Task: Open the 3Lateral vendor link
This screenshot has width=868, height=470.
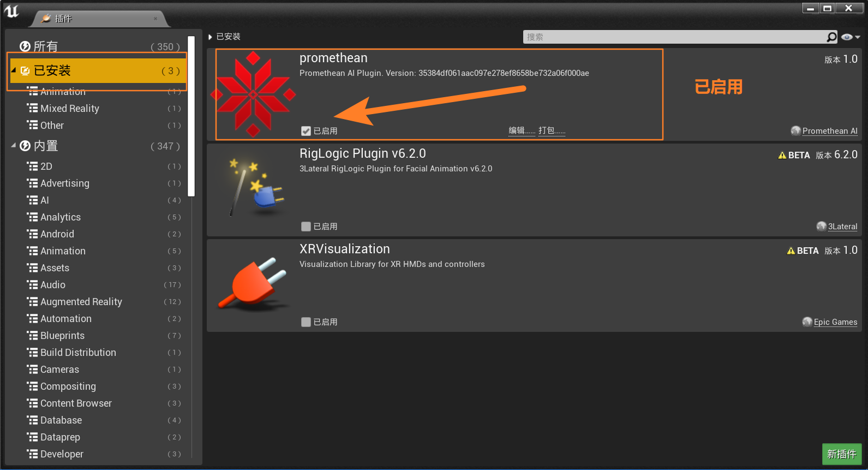Action: pyautogui.click(x=843, y=227)
